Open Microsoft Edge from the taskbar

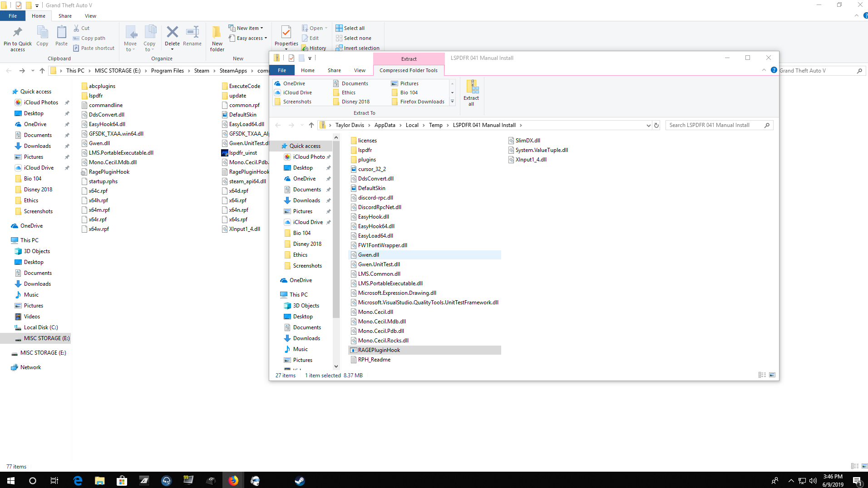click(x=78, y=480)
